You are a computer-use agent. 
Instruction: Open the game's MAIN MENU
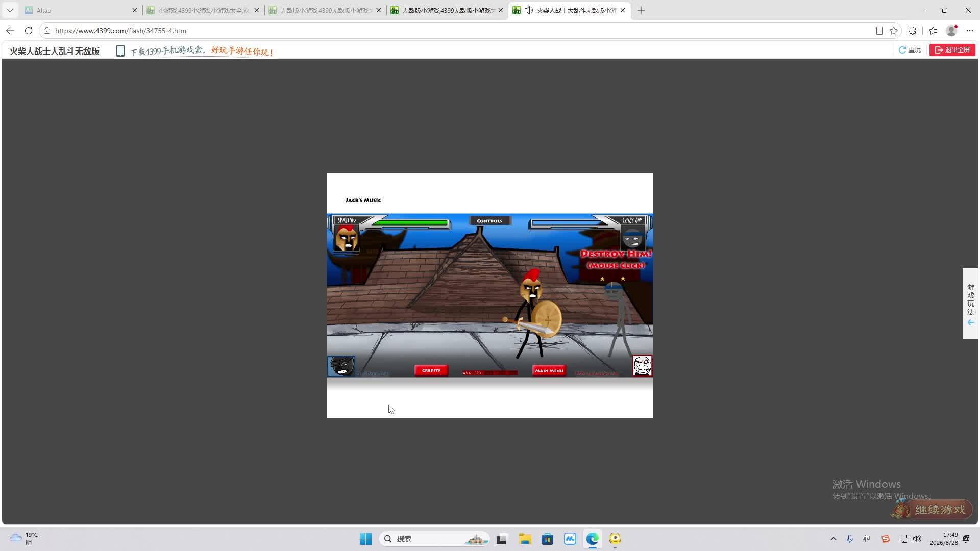549,370
